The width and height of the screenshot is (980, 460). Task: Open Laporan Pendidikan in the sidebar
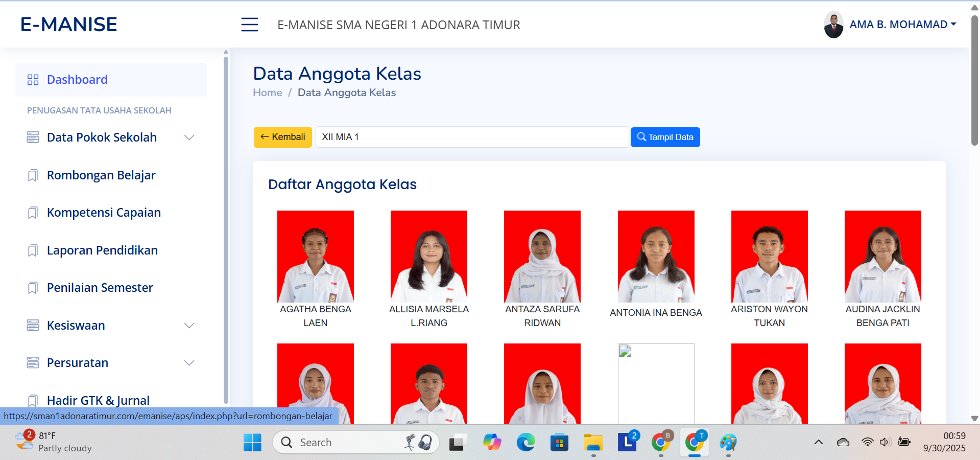pyautogui.click(x=102, y=250)
